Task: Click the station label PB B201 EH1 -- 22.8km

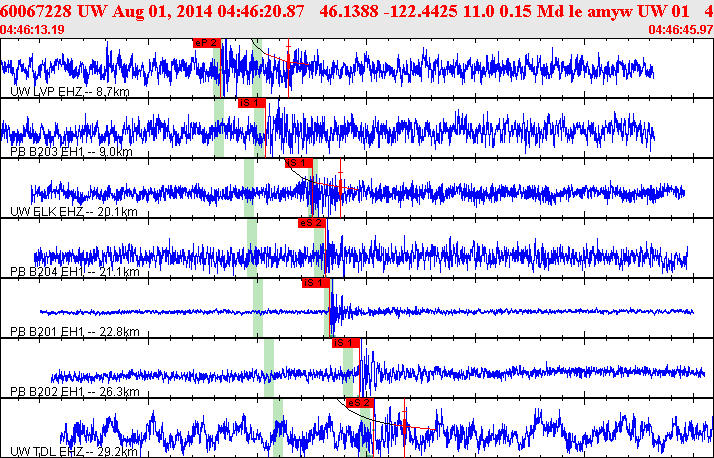Action: (x=75, y=331)
